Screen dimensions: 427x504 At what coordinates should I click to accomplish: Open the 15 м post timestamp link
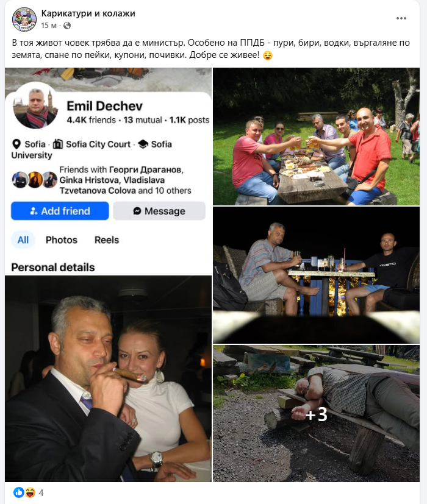coord(49,26)
